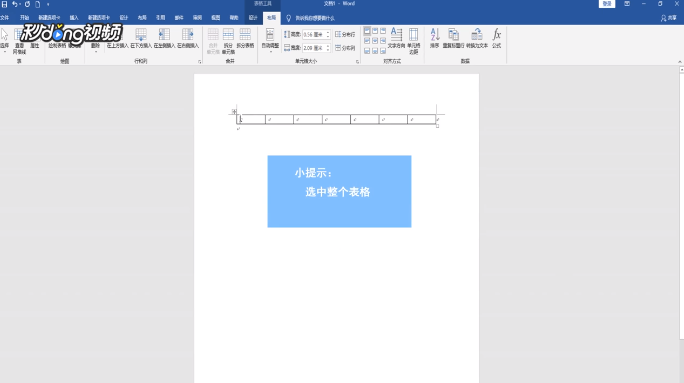Click the 排序 (Sort) icon
Viewport: 684px width, 383px height.
click(x=434, y=35)
